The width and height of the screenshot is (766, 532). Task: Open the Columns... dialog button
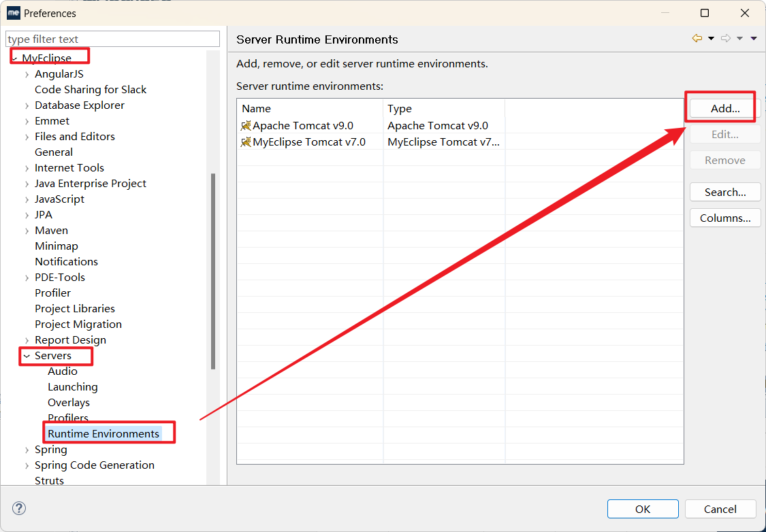pos(725,218)
